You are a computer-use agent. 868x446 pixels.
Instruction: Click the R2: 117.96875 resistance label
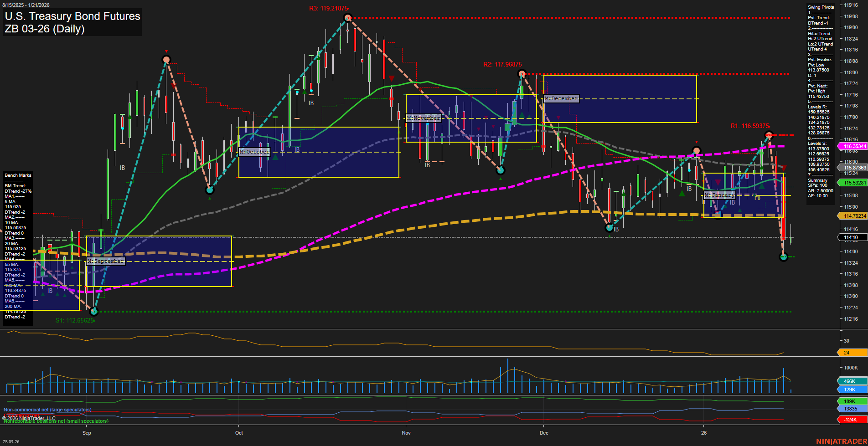[502, 65]
